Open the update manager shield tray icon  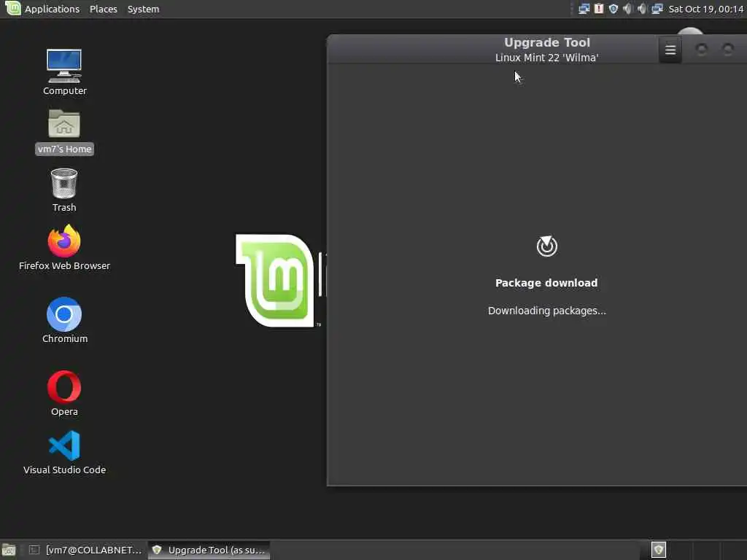click(x=613, y=9)
